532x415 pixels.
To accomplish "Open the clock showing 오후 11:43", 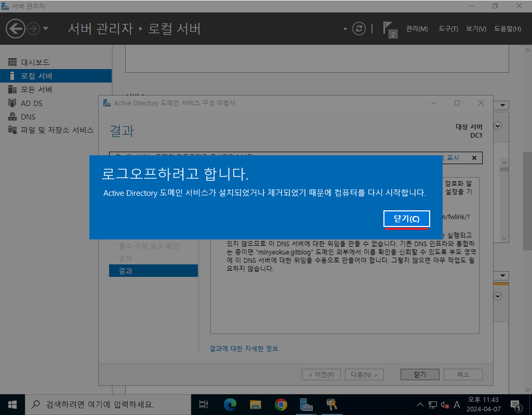I will [x=484, y=405].
